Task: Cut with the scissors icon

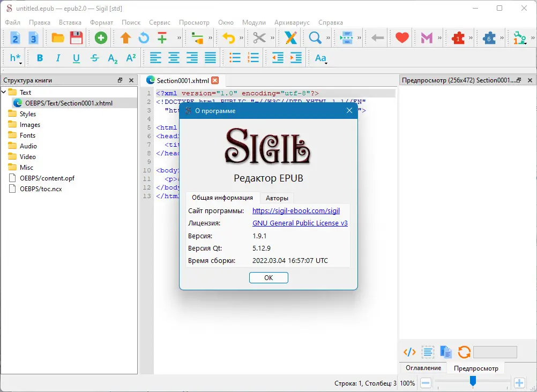Action: [x=259, y=37]
